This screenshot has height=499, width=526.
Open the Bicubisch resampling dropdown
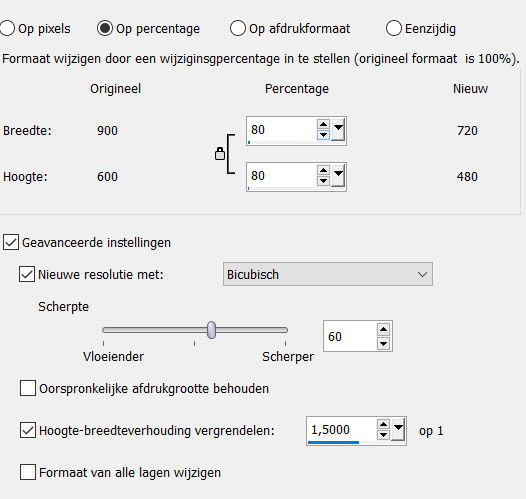[x=328, y=274]
